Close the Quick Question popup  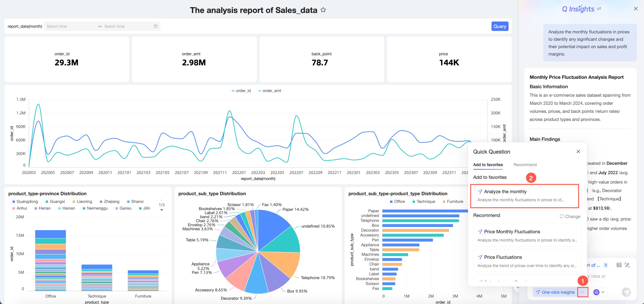point(578,152)
